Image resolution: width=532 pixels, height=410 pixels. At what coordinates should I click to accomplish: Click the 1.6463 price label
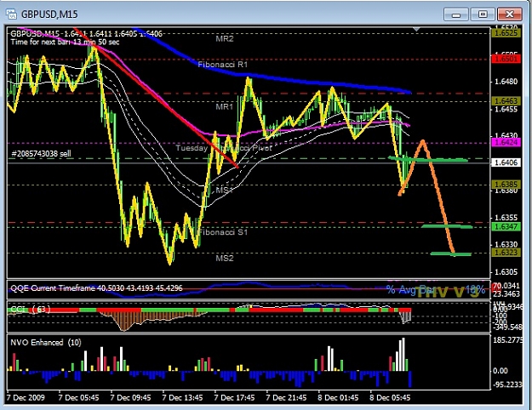pyautogui.click(x=506, y=100)
